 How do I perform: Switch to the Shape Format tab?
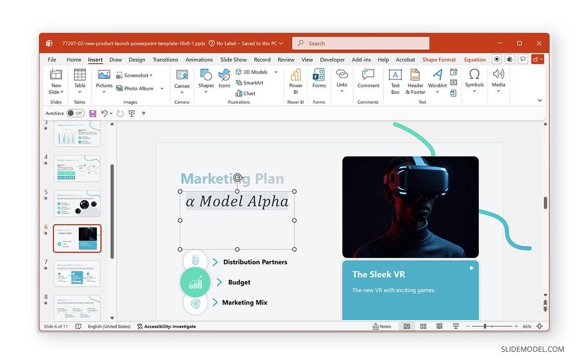tap(439, 60)
